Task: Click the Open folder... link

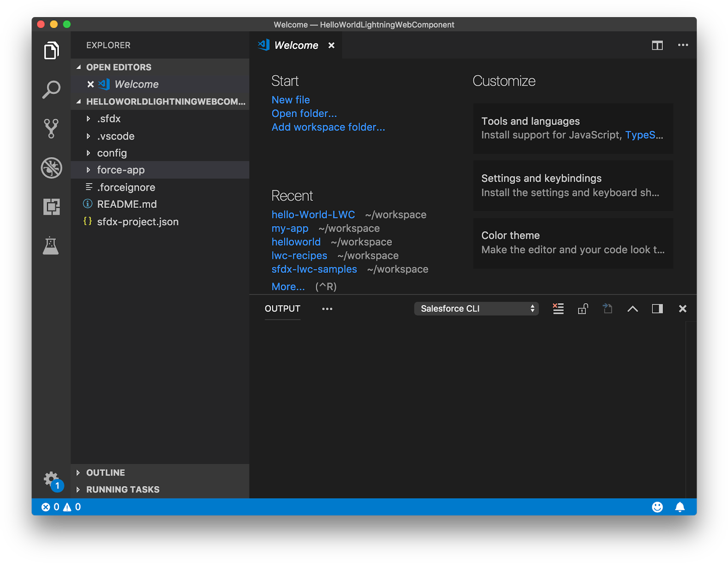Action: click(304, 113)
